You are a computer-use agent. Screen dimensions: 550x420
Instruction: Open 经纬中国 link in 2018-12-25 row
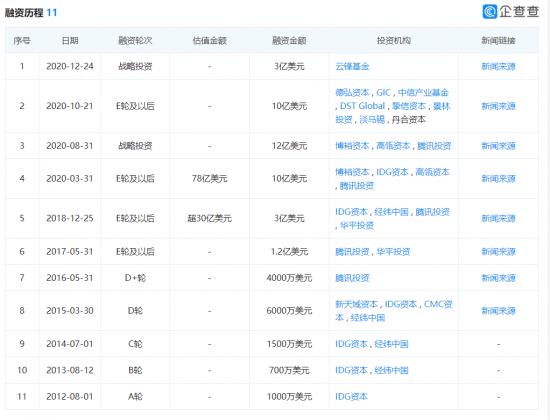[x=391, y=212]
